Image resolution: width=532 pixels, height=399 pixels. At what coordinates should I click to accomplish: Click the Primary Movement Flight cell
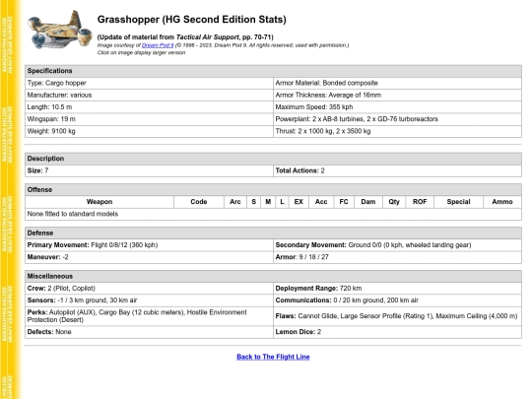coord(149,245)
